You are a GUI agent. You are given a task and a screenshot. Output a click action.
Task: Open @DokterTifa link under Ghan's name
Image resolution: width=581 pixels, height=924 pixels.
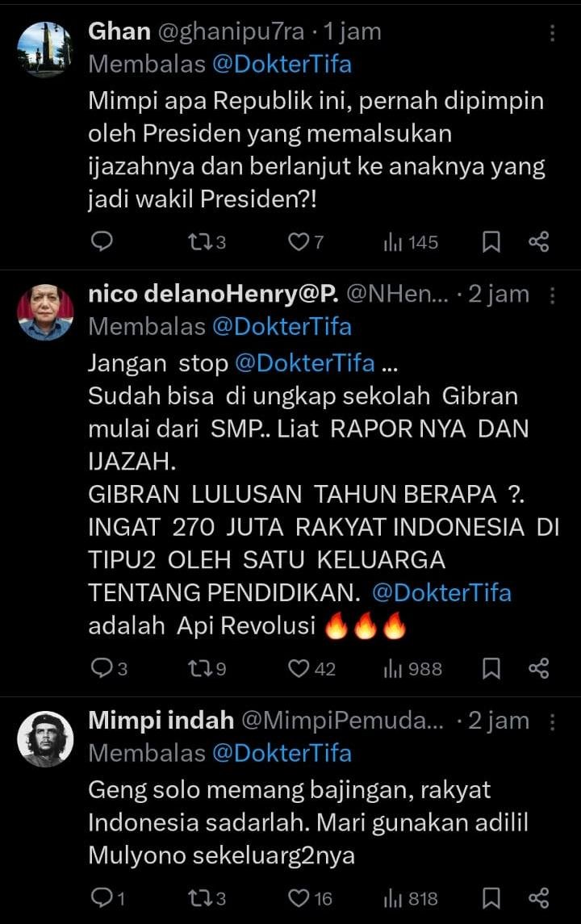point(282,65)
